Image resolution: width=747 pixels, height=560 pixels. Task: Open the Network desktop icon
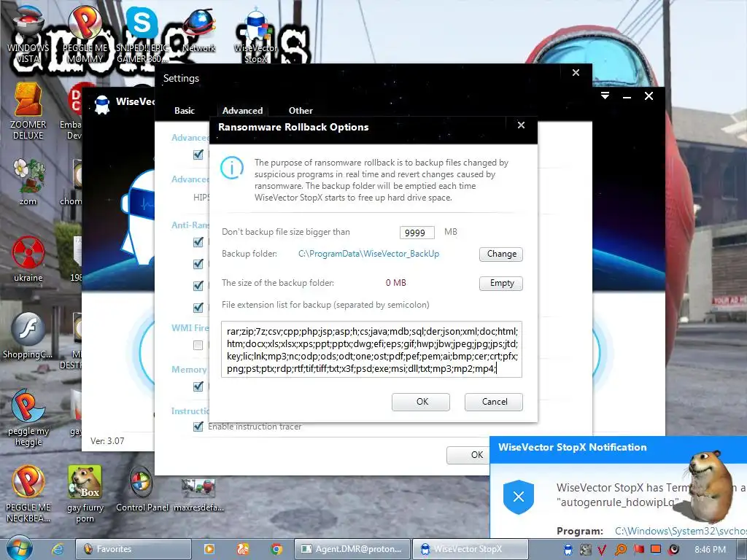[198, 29]
